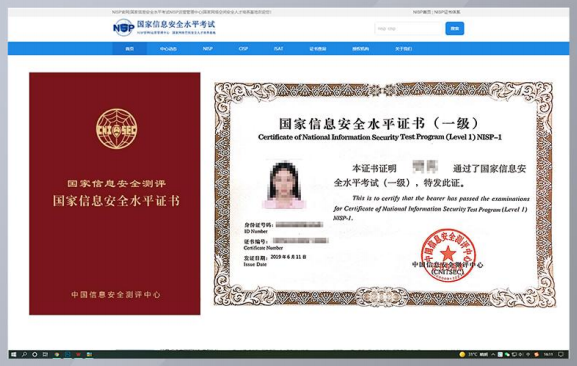Screen dimensions: 577x366
Task: Open the 证书查询 navigation item
Action: [318, 49]
